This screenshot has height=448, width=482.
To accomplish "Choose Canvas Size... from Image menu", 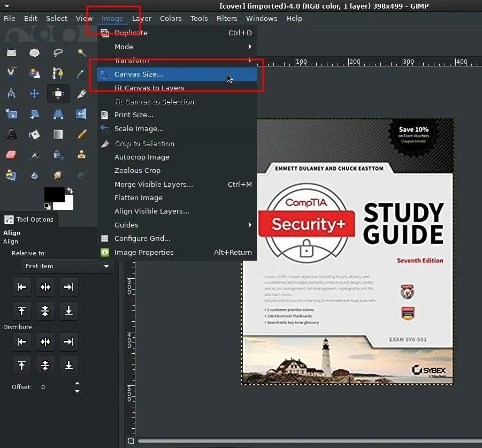I will 177,74.
